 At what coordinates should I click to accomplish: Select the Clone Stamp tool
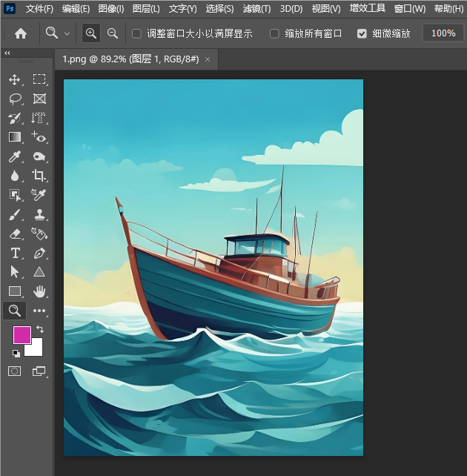point(39,214)
